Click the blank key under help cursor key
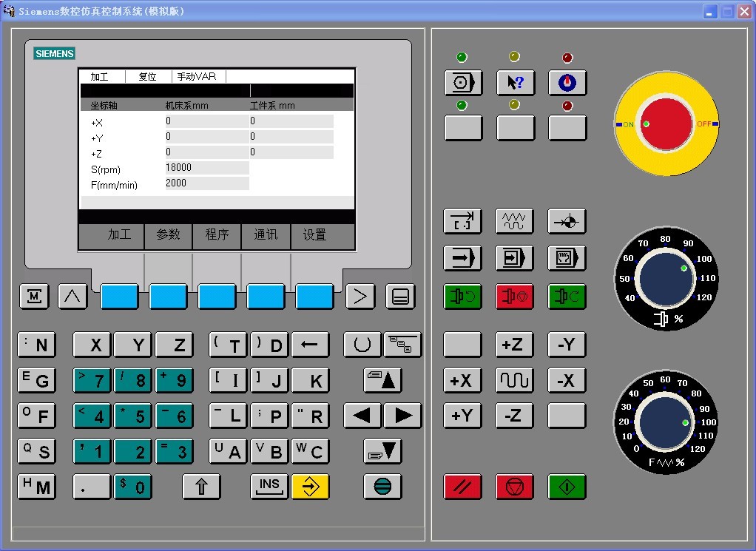The height and width of the screenshot is (551, 756). tap(515, 128)
